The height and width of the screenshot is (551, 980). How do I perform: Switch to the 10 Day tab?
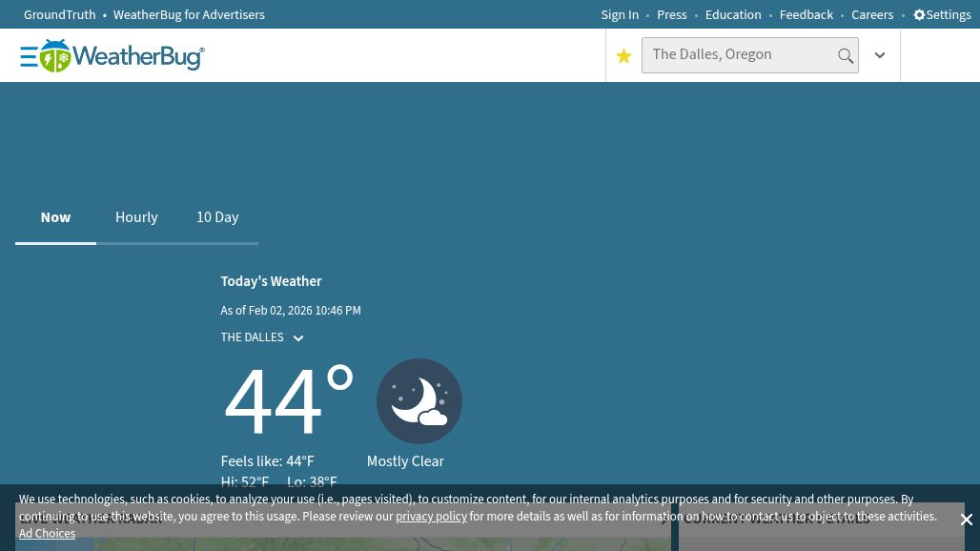point(217,217)
